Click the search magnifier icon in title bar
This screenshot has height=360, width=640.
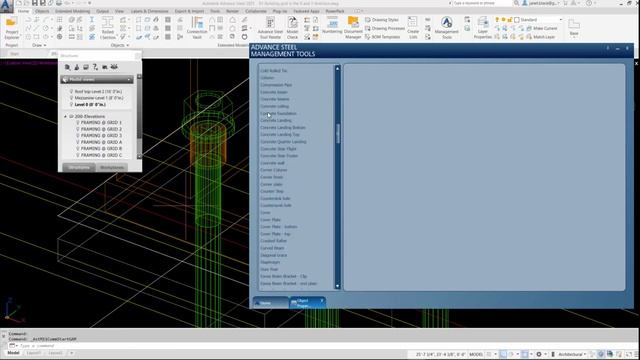[x=517, y=3]
